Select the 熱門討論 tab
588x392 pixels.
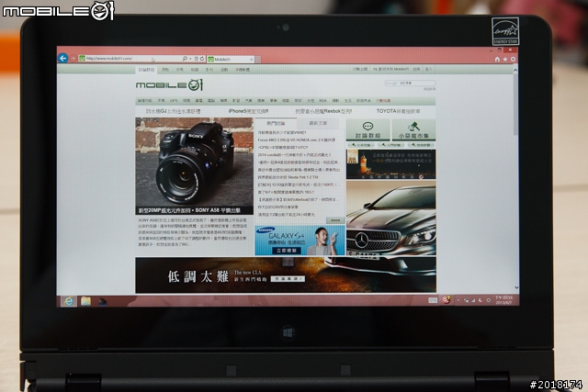[x=276, y=123]
